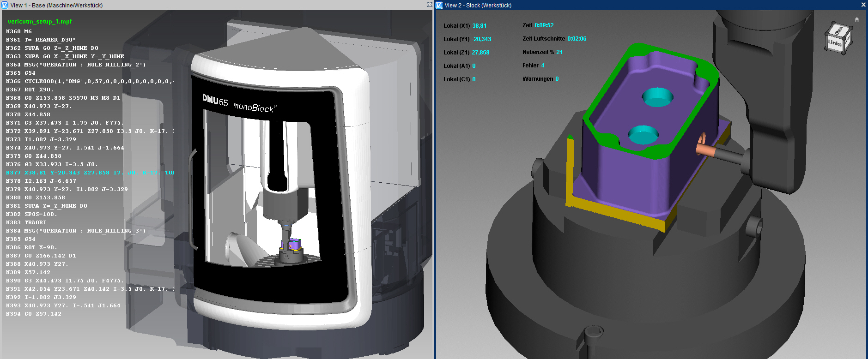
Task: Click the Fehler error count value
Action: click(542, 66)
